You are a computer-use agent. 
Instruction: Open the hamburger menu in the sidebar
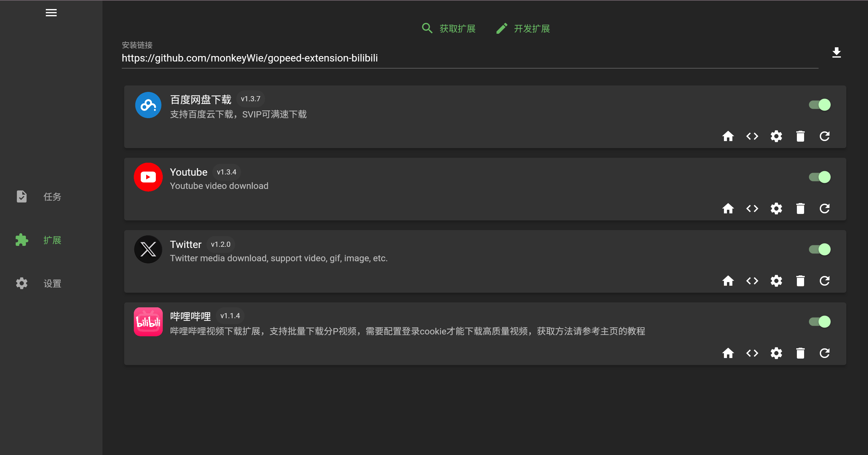pos(51,12)
